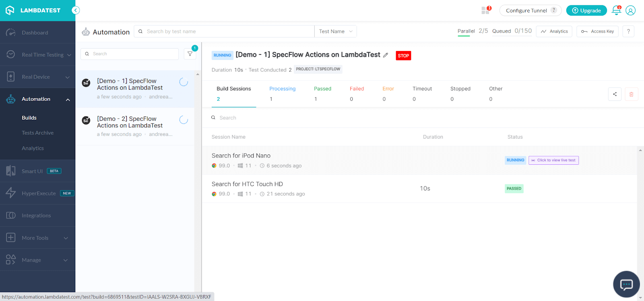Click the help question mark button
Screen dimensions: 644x301
pyautogui.click(x=628, y=31)
